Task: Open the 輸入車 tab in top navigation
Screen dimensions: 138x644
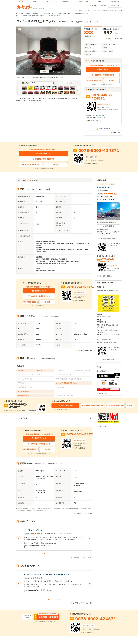Action: [35, 2]
